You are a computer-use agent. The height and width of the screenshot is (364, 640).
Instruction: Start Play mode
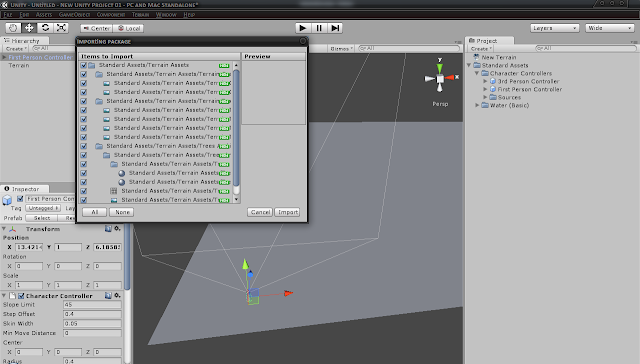point(303,28)
